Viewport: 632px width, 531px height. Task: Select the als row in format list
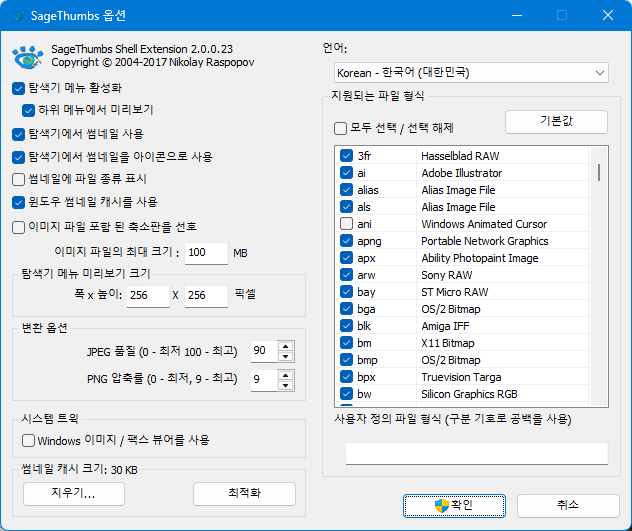tap(462, 207)
